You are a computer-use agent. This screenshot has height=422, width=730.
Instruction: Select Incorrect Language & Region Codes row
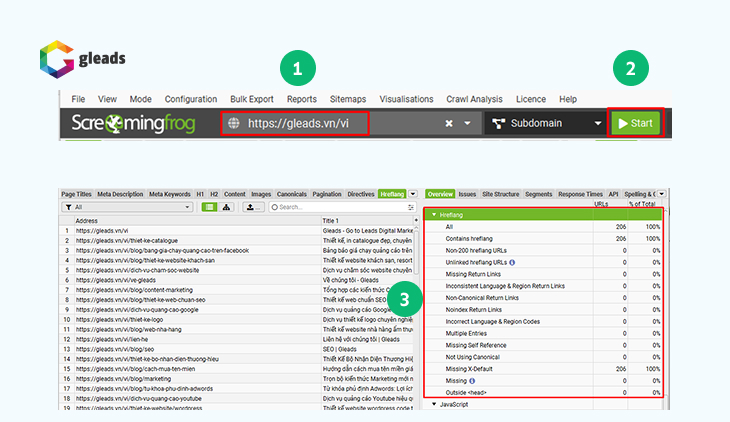543,321
